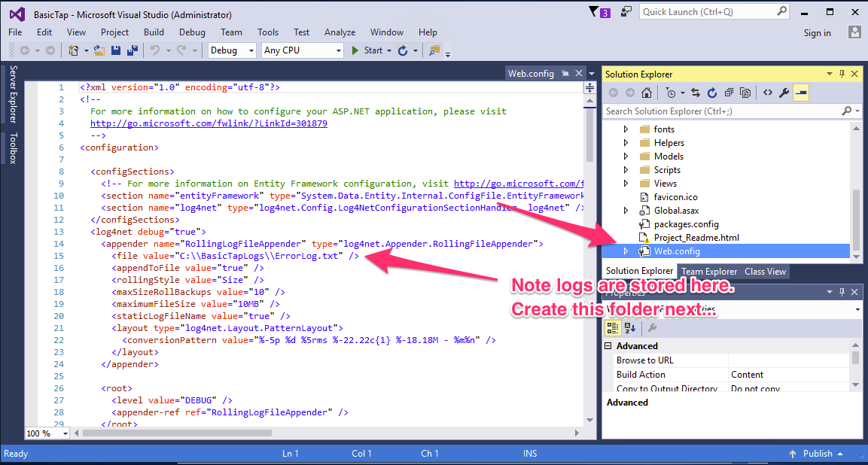The width and height of the screenshot is (868, 465).
Task: Open the Toolbox side tab
Action: click(14, 148)
